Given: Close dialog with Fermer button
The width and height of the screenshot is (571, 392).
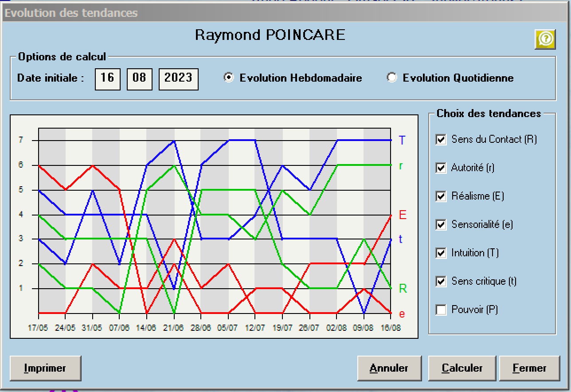Looking at the screenshot, I should coord(529,368).
